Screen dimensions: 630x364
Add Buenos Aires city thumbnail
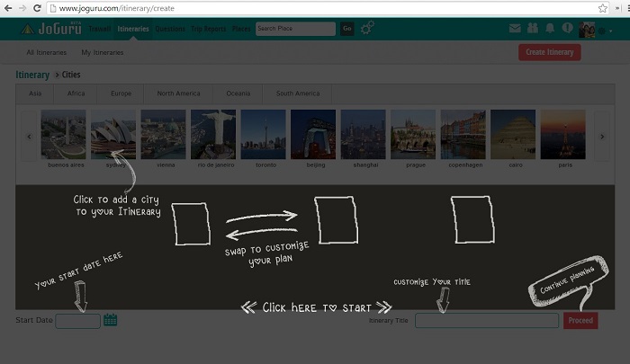pyautogui.click(x=64, y=135)
